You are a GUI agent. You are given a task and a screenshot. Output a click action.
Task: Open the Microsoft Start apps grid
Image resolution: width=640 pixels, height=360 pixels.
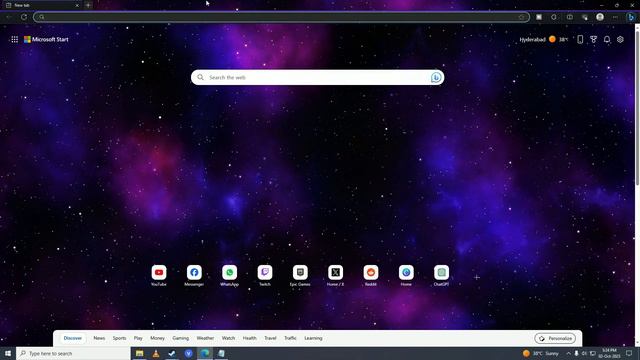click(x=14, y=40)
